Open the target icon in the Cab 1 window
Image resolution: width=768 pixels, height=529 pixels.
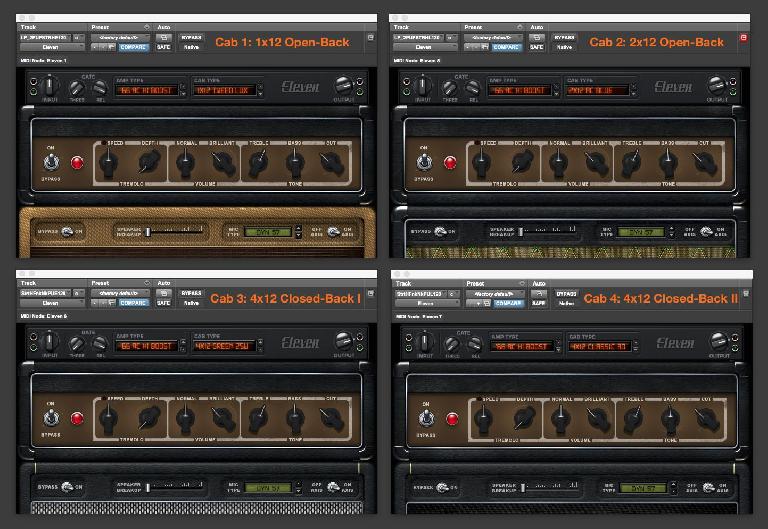[371, 37]
